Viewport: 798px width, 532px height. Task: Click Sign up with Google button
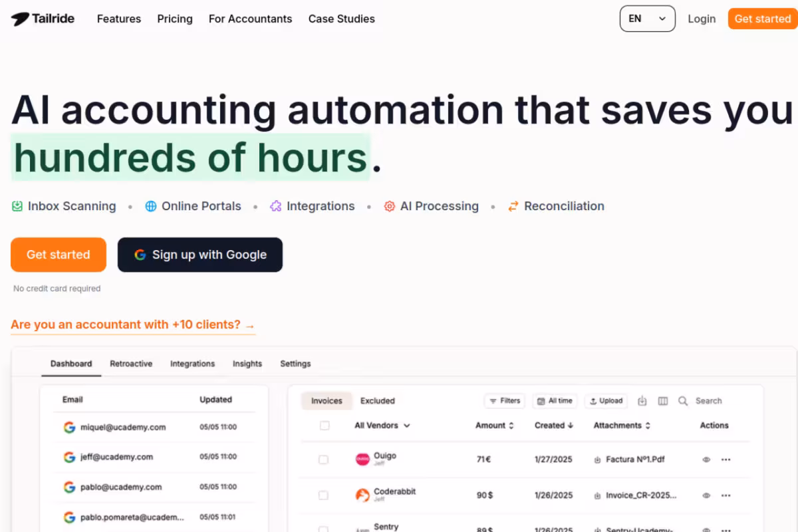tap(200, 255)
